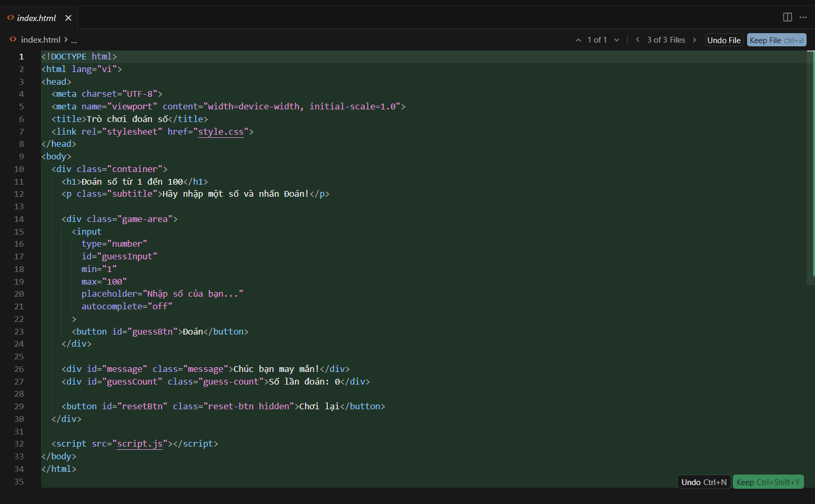Go to previous file with left chevron
The height and width of the screenshot is (504, 815).
(638, 40)
